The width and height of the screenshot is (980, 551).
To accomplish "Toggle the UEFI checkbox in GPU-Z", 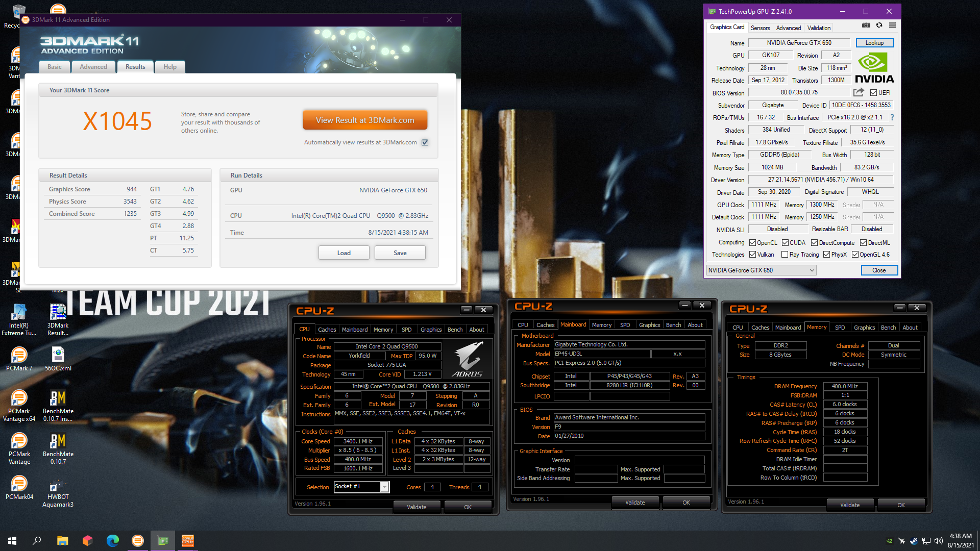I will [873, 93].
